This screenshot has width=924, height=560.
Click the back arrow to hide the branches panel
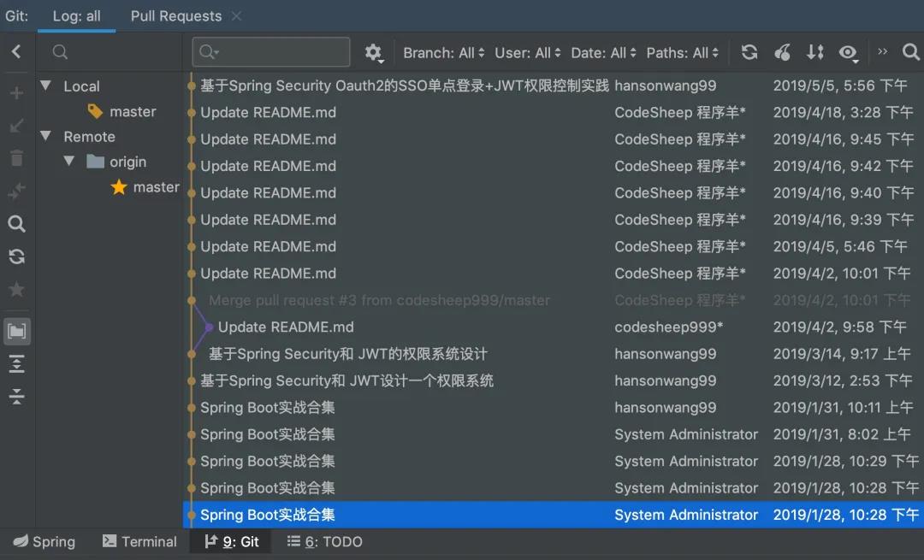[16, 52]
